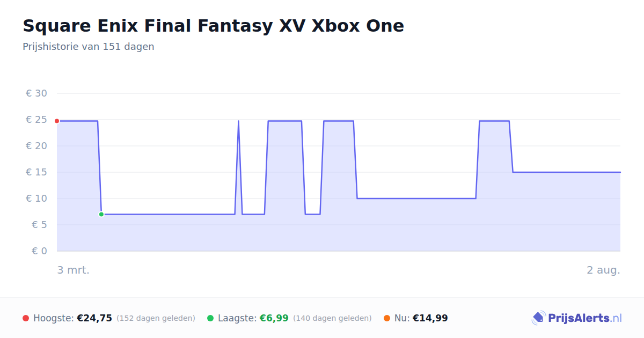Screen dimensions: 644x338
Task: Click the PrijsAlerts price tag logo icon
Action: pos(538,318)
